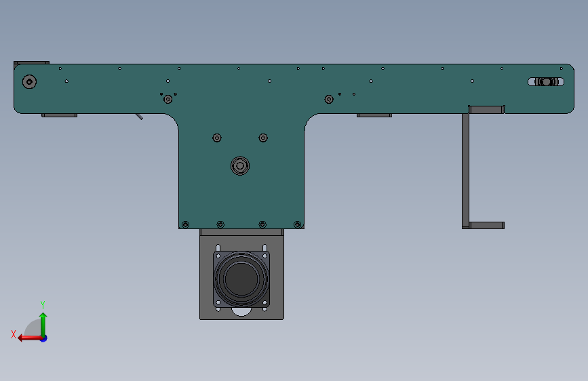The image size is (588, 381).
Task: Click the blue Z axis dot on triad
Action: tap(44, 338)
